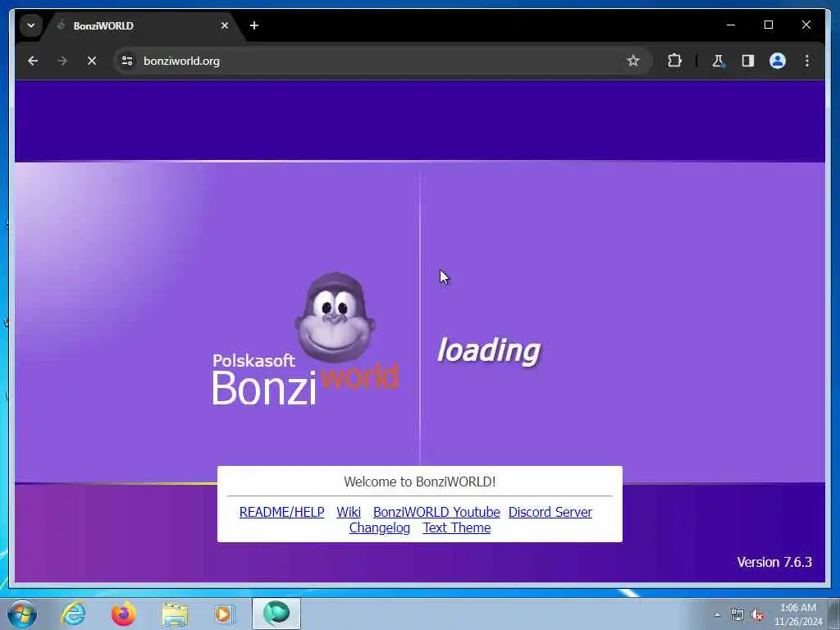Click the Version 7.6.3 text
The image size is (840, 630).
[x=774, y=562]
